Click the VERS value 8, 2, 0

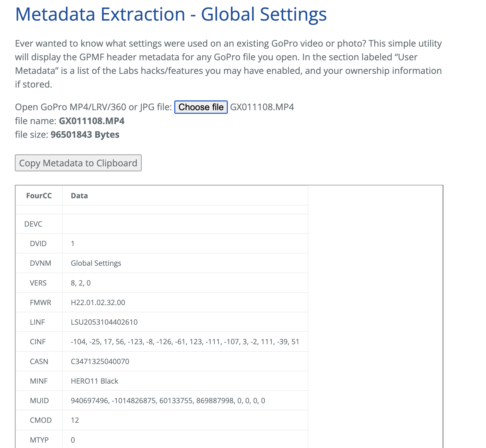pyautogui.click(x=81, y=283)
